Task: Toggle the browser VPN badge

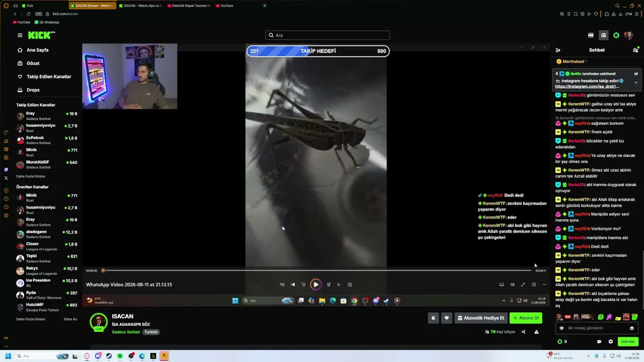Action: click(38, 14)
